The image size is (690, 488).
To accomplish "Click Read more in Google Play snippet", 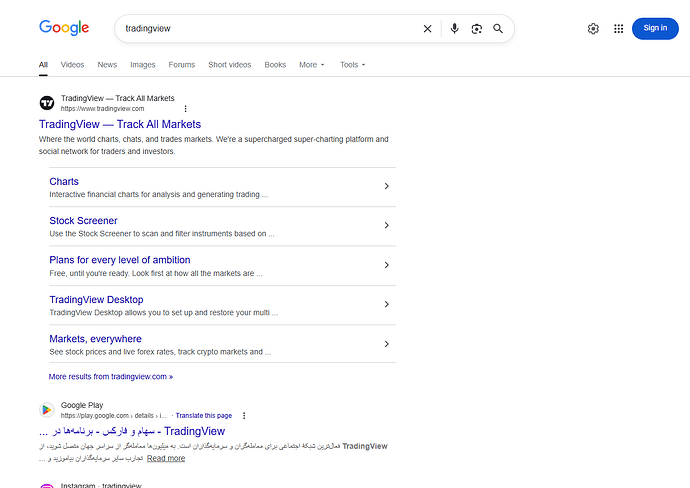I will 166,458.
